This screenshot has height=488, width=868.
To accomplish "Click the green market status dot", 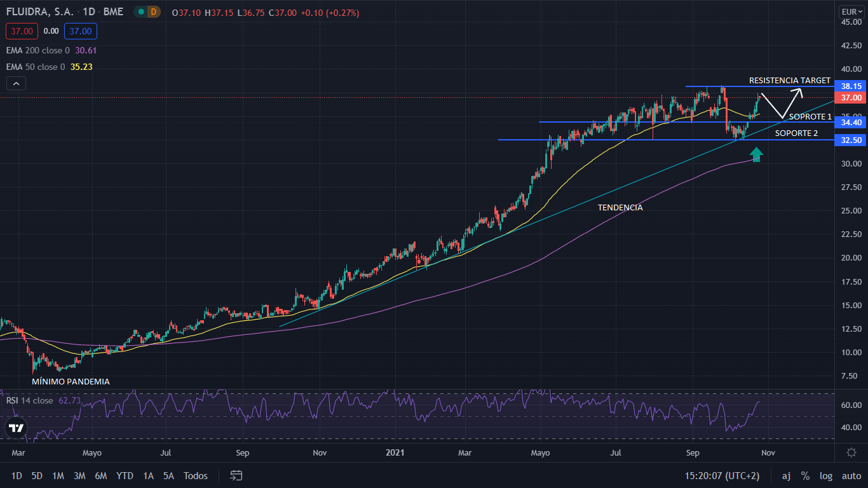I will (x=140, y=12).
